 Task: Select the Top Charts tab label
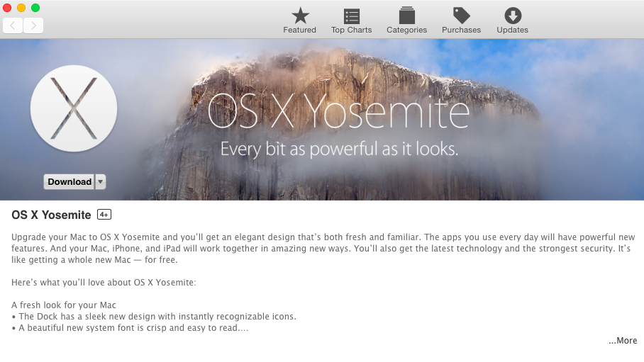tap(352, 30)
